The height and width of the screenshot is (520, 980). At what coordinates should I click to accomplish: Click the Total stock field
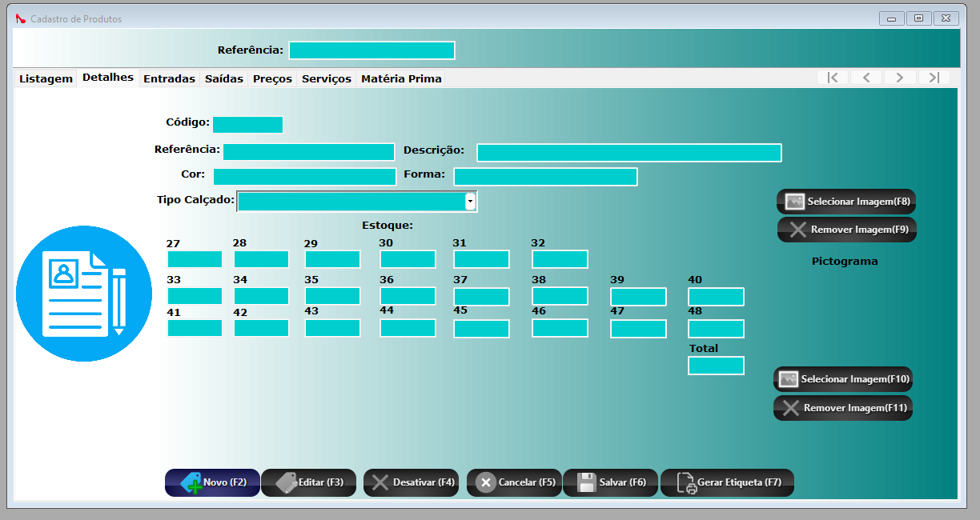(717, 366)
